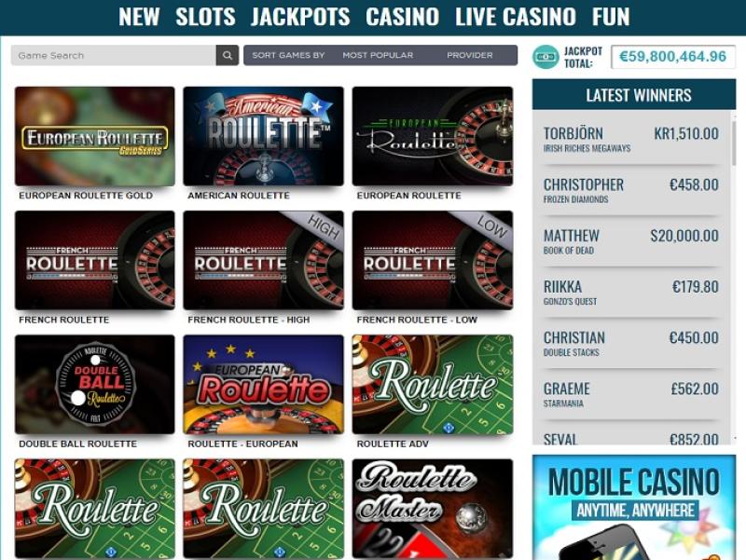Open the European Roulette Gold game thumbnail
The width and height of the screenshot is (746, 560).
pyautogui.click(x=95, y=136)
